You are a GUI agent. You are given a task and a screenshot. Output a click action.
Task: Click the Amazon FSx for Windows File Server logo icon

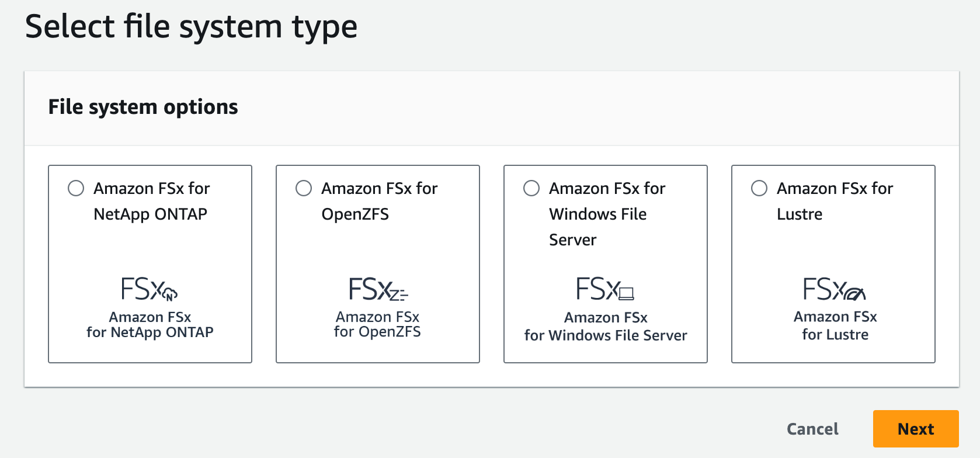pos(605,290)
